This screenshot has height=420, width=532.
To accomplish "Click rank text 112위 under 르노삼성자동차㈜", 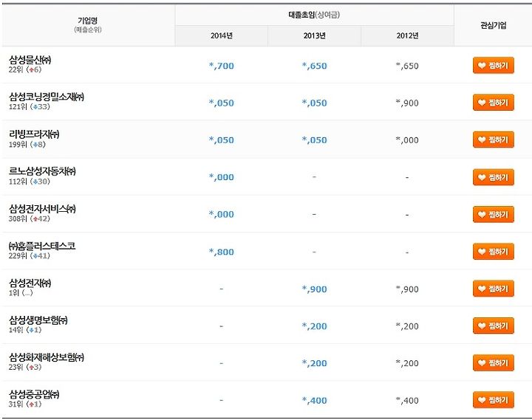I will tap(18, 182).
